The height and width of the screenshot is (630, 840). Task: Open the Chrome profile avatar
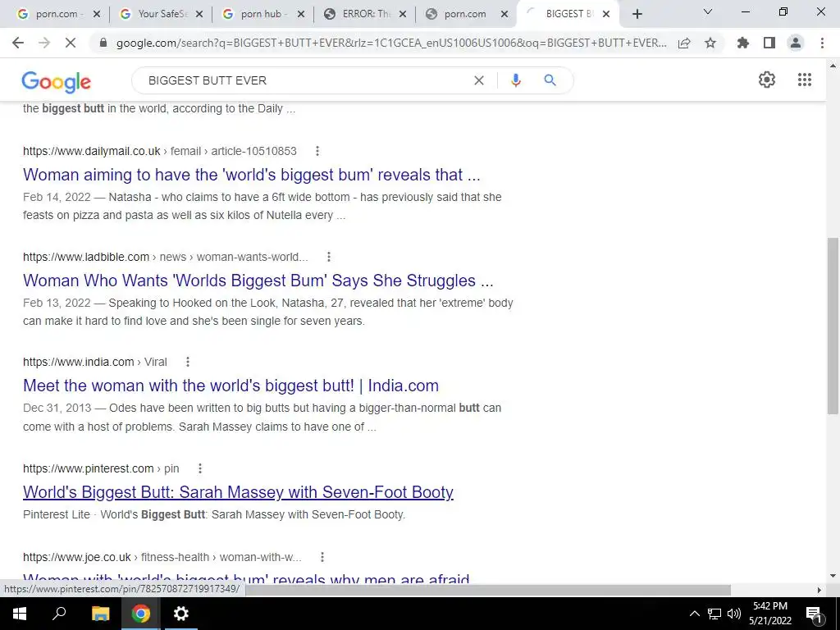click(796, 43)
